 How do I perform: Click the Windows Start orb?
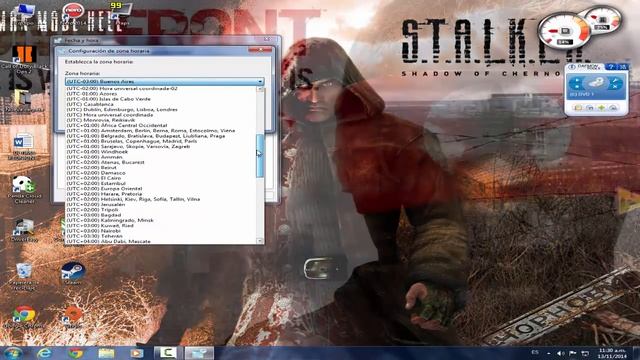tap(13, 353)
